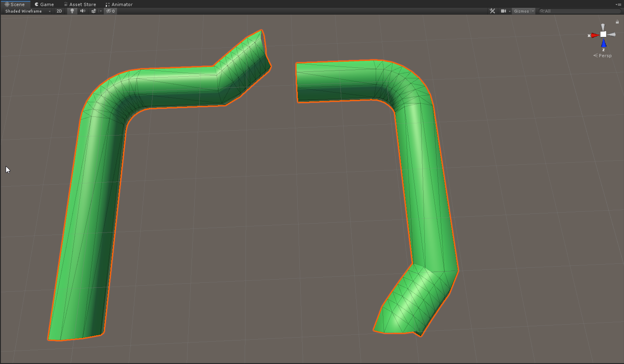This screenshot has height=364, width=624.
Task: Open the Shaded Wireframe draw mode dropdown
Action: click(x=28, y=11)
